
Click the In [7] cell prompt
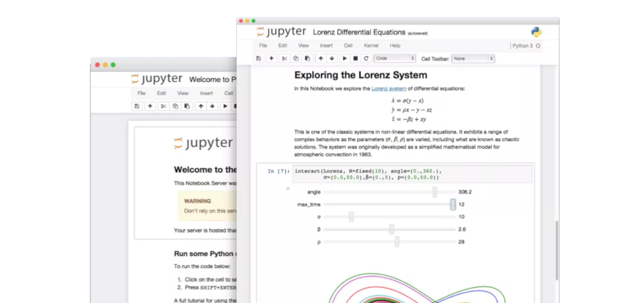click(278, 171)
